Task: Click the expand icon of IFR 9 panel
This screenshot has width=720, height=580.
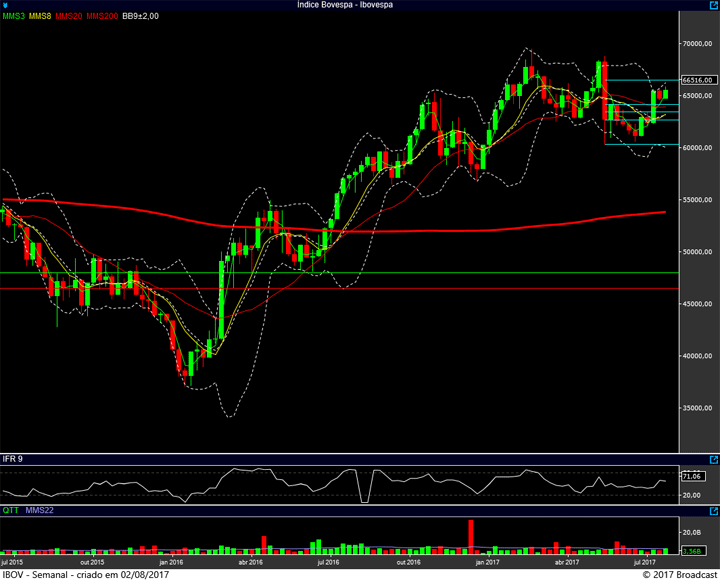Action: [713, 458]
